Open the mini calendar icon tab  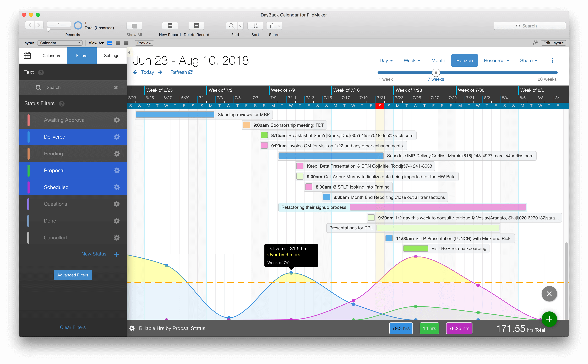pyautogui.click(x=27, y=56)
